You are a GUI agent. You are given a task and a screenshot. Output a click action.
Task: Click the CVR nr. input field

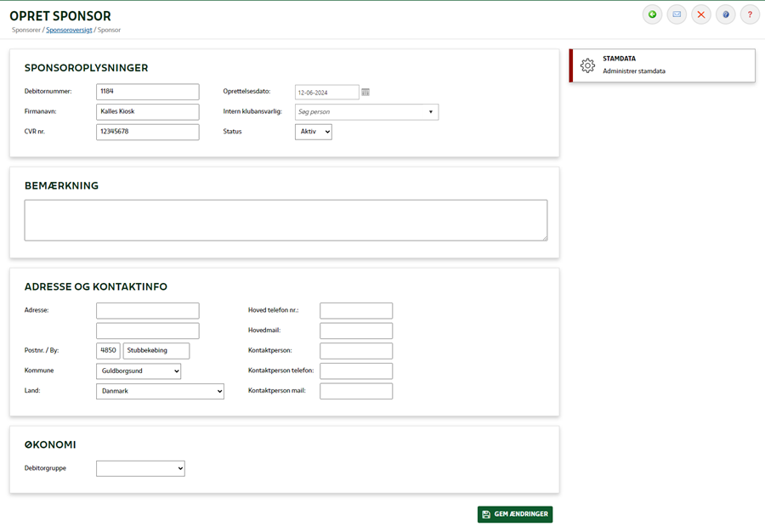[147, 132]
